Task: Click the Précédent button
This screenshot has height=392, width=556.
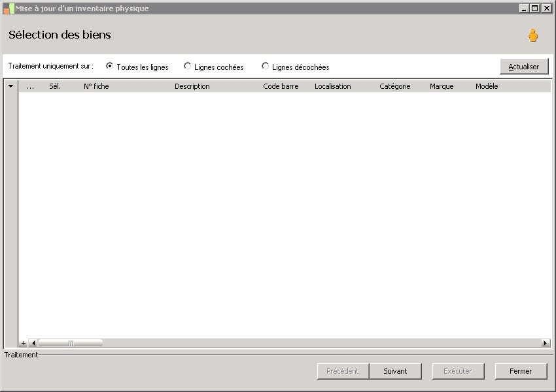Action: coord(343,371)
